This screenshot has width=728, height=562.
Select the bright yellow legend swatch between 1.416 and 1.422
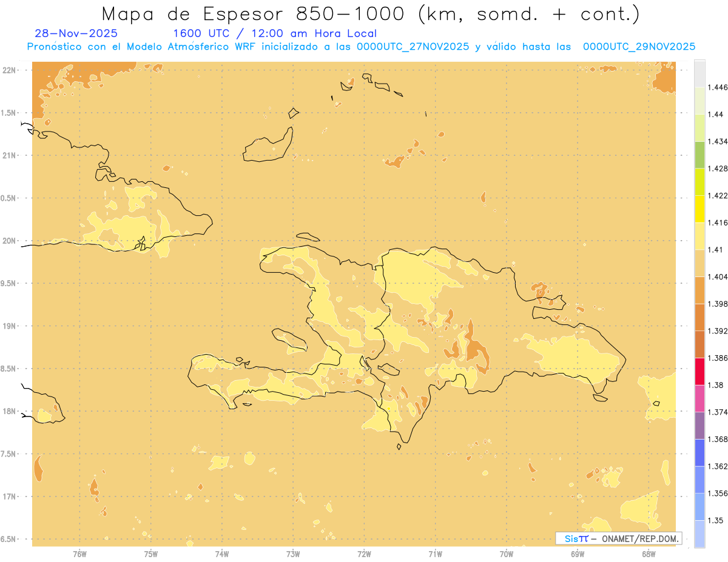699,209
